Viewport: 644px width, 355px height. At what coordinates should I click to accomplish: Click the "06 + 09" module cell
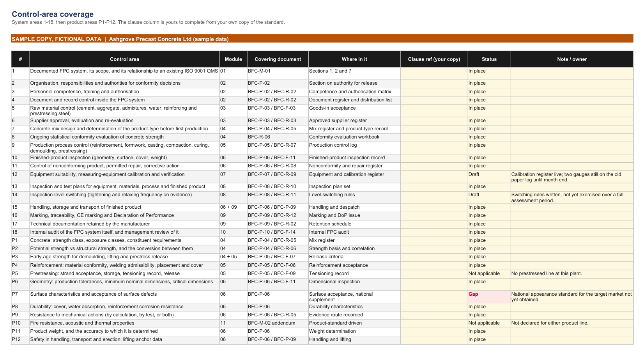click(x=233, y=208)
